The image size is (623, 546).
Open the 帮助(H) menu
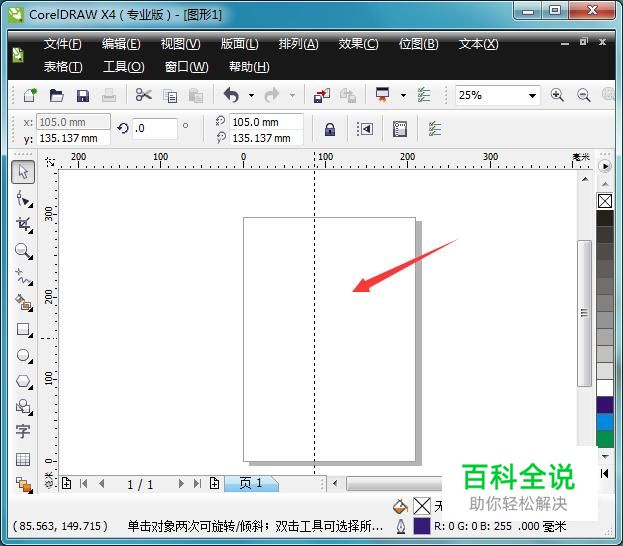249,66
